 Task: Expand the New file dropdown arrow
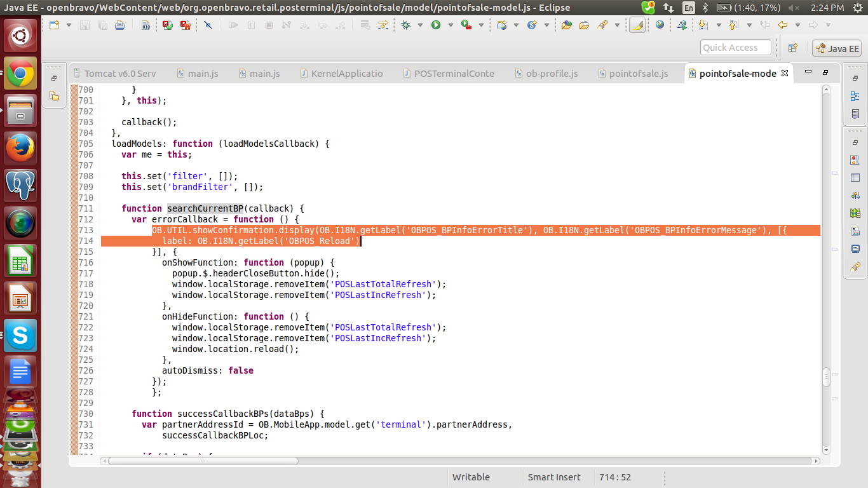tap(69, 25)
